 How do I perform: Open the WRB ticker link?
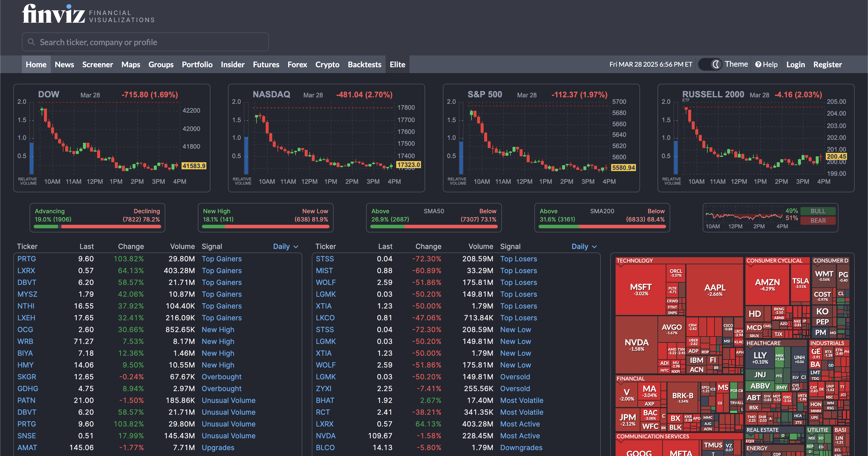[25, 341]
